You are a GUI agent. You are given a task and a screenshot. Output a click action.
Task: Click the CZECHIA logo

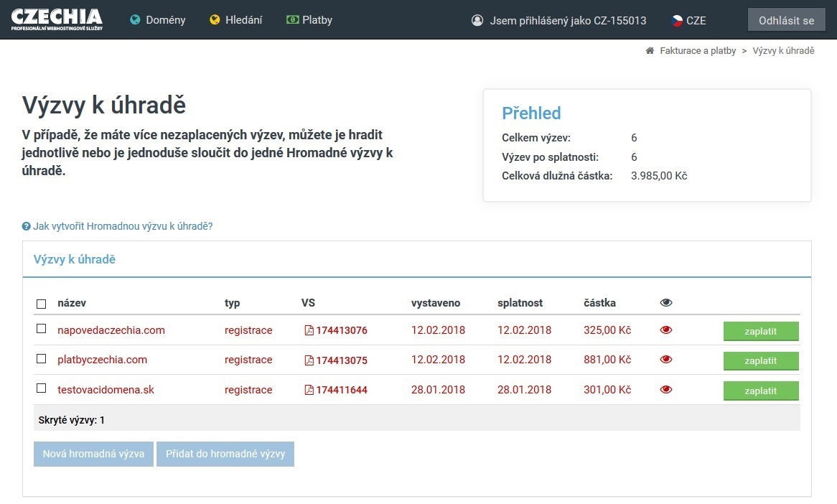tap(57, 19)
